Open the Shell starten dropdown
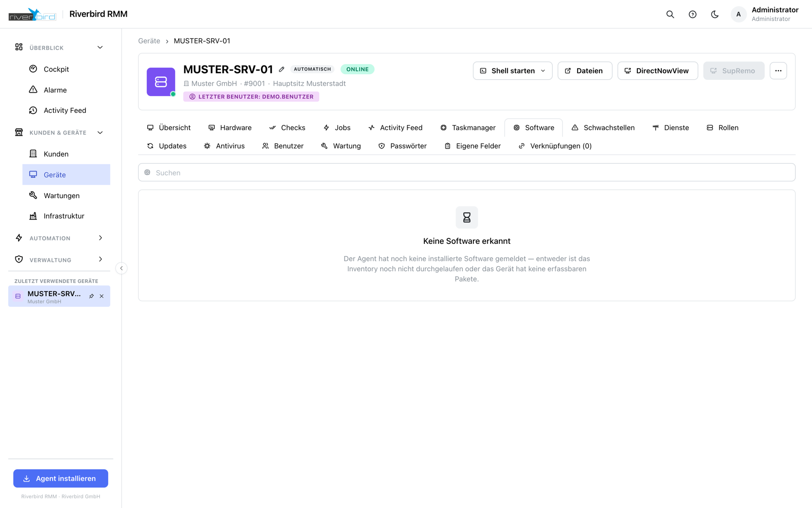The width and height of the screenshot is (812, 508). pos(512,71)
